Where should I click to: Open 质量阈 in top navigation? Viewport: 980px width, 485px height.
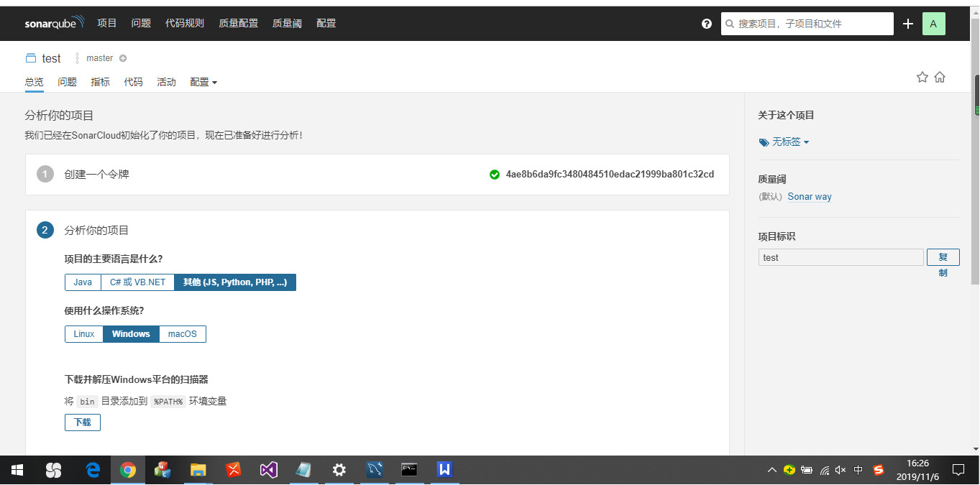pos(287,23)
